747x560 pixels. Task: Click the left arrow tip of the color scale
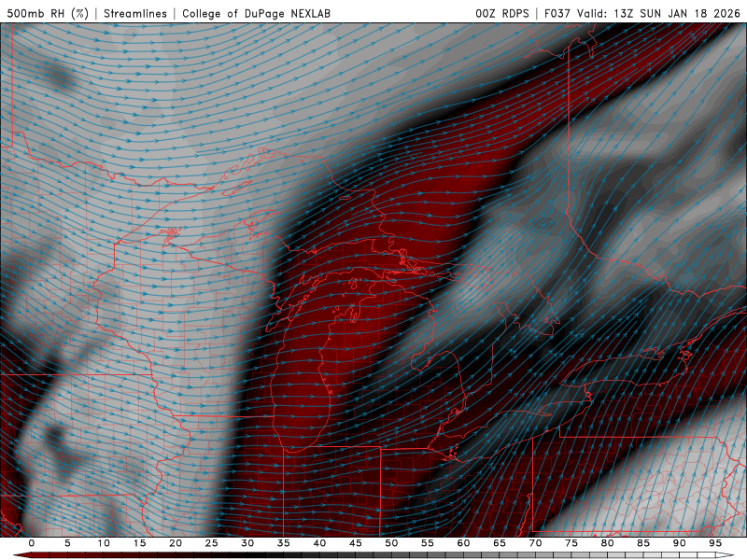[x=21, y=555]
